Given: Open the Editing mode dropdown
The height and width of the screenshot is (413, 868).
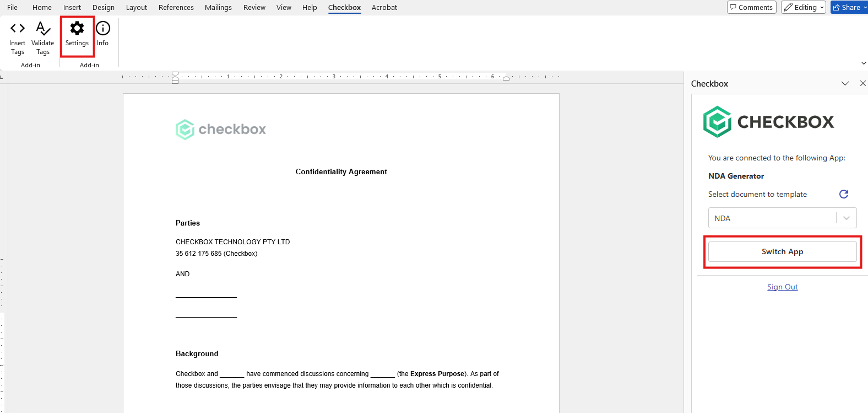Looking at the screenshot, I should tap(804, 7).
